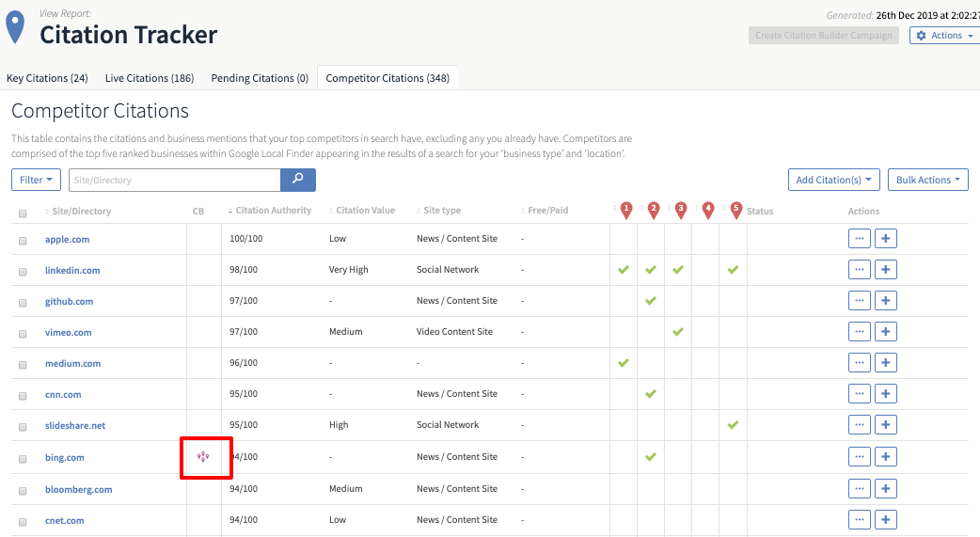Check the vimeo.com row checkbox
980x537 pixels.
point(23,334)
